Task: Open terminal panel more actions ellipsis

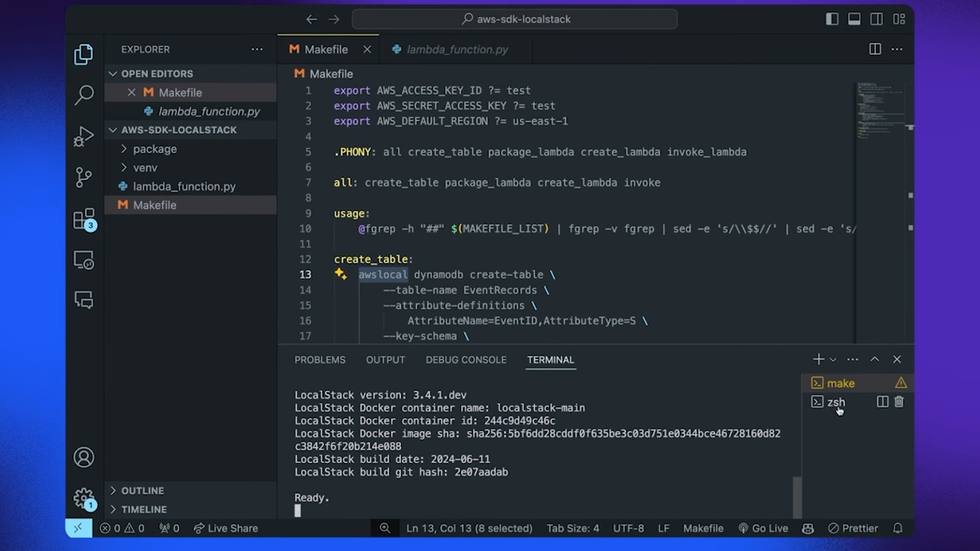Action: (853, 359)
